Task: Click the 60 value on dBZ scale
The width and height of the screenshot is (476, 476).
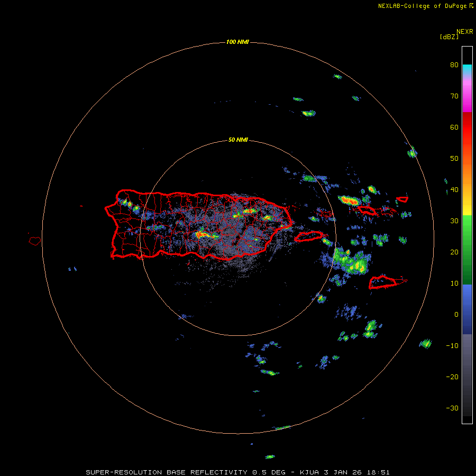Action: (454, 127)
